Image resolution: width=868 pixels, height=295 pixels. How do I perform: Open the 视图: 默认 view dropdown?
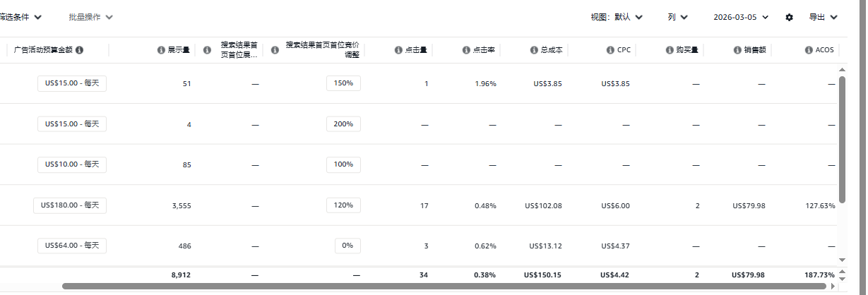(616, 17)
